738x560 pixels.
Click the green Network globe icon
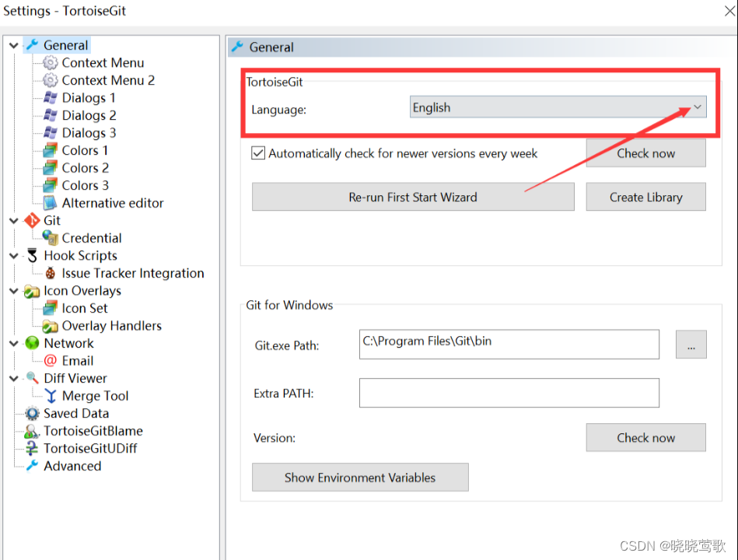(x=32, y=343)
